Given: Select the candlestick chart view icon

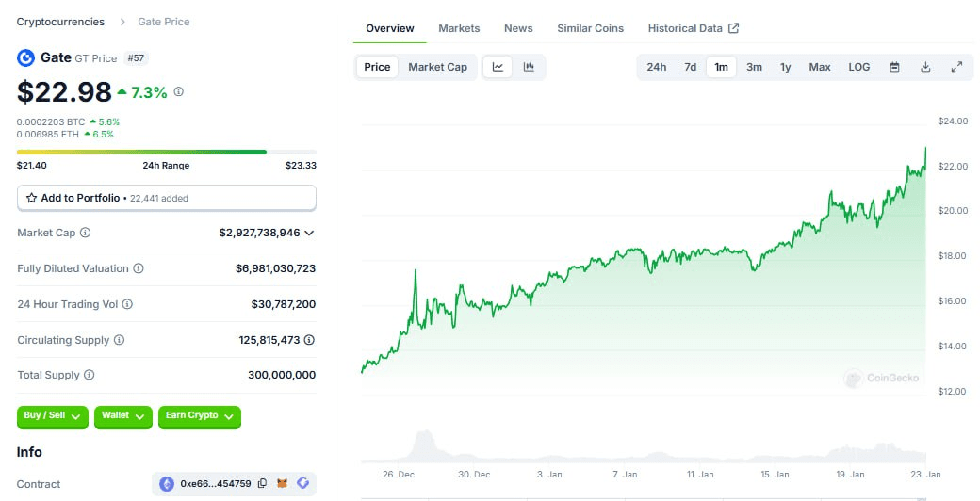Looking at the screenshot, I should pos(529,67).
